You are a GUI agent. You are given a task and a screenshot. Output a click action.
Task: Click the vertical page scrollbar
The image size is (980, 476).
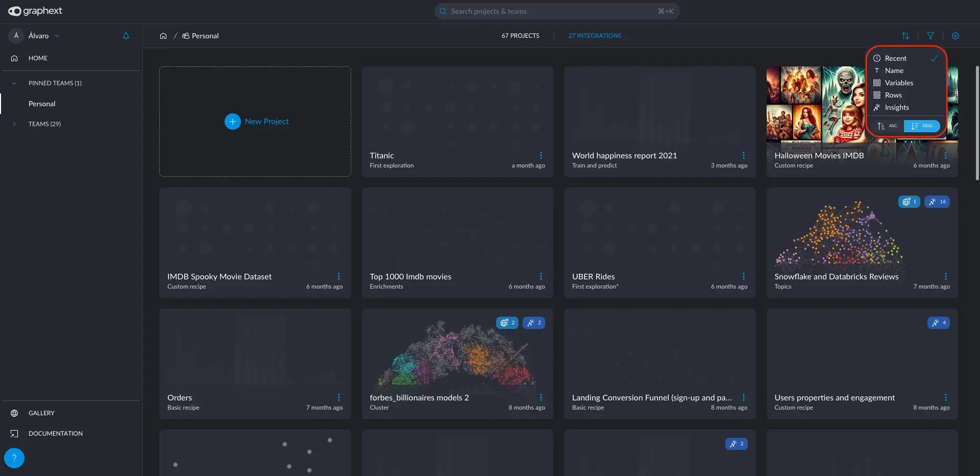(977, 123)
